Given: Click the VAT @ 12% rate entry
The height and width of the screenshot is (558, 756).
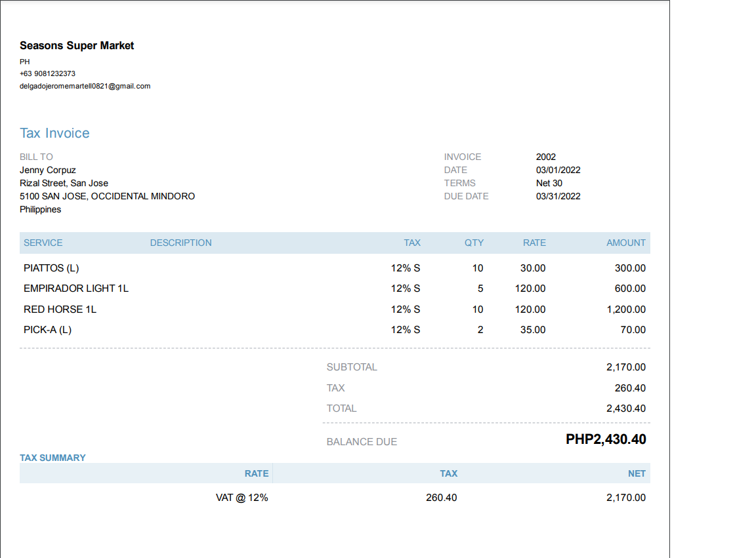Looking at the screenshot, I should click(241, 498).
